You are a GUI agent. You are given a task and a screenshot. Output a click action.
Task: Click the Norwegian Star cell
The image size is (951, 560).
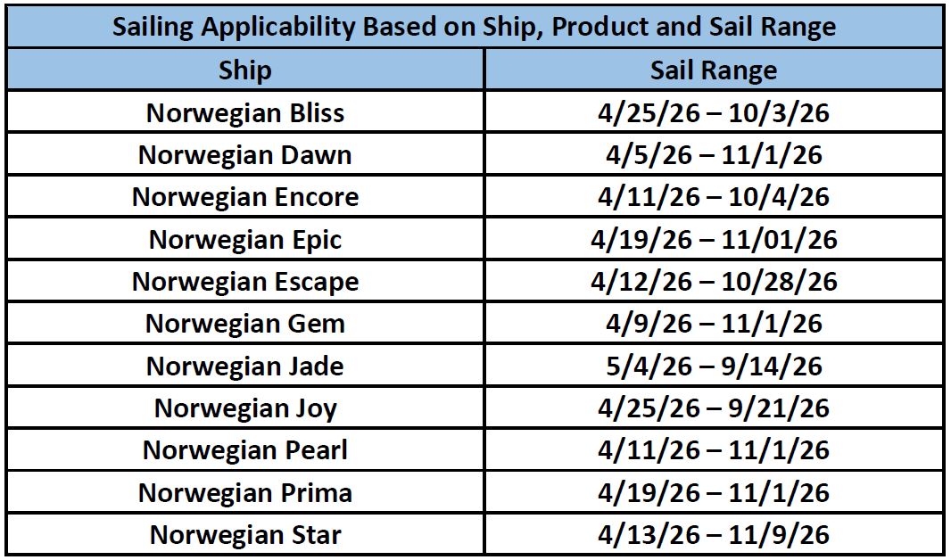point(244,535)
